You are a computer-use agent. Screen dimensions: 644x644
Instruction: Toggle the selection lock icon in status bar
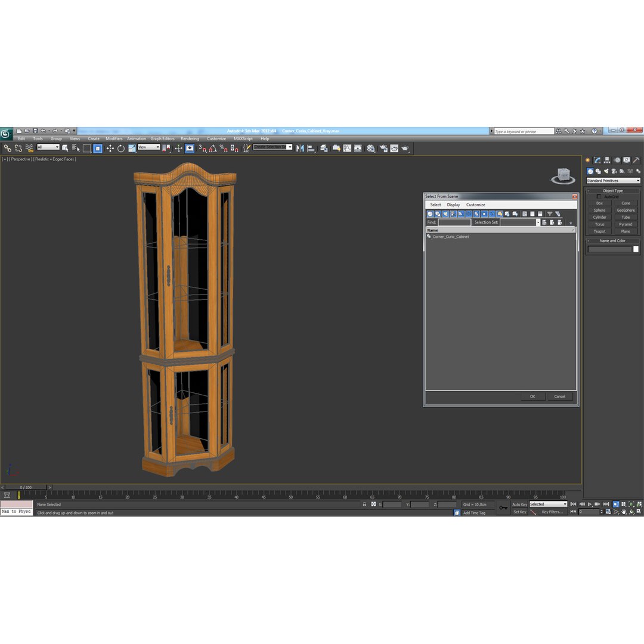point(364,504)
